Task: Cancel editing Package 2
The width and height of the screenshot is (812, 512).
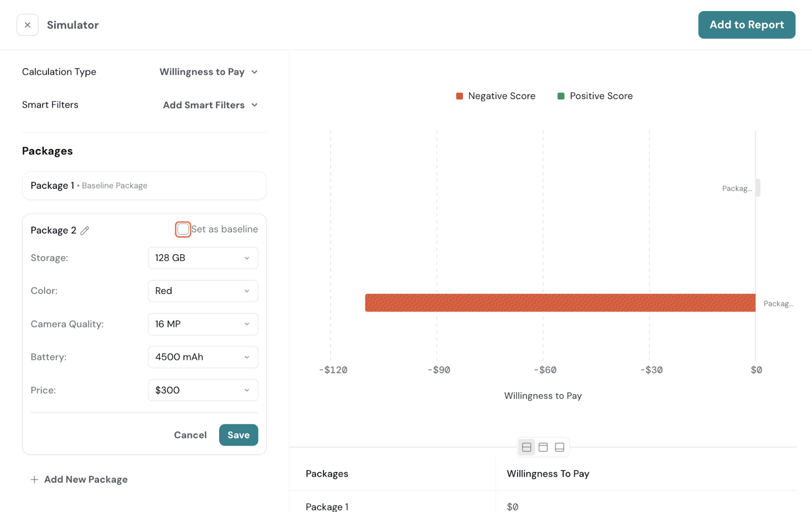Action: pos(190,435)
